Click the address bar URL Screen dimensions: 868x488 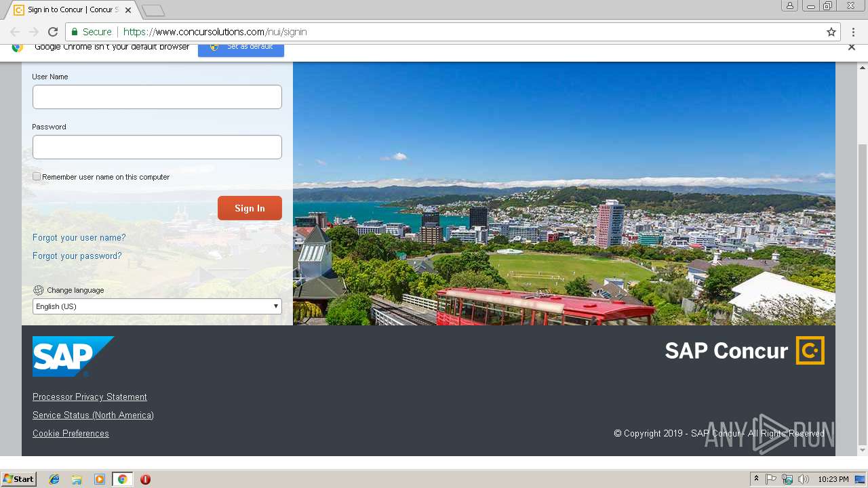[215, 32]
